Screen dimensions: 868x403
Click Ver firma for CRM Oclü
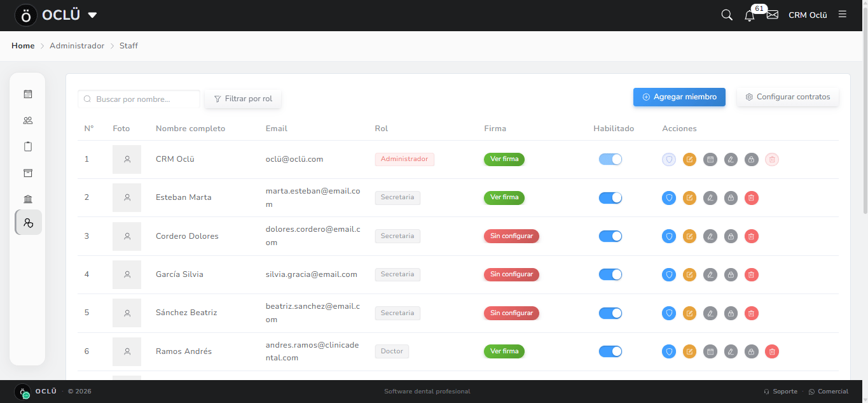click(x=504, y=159)
